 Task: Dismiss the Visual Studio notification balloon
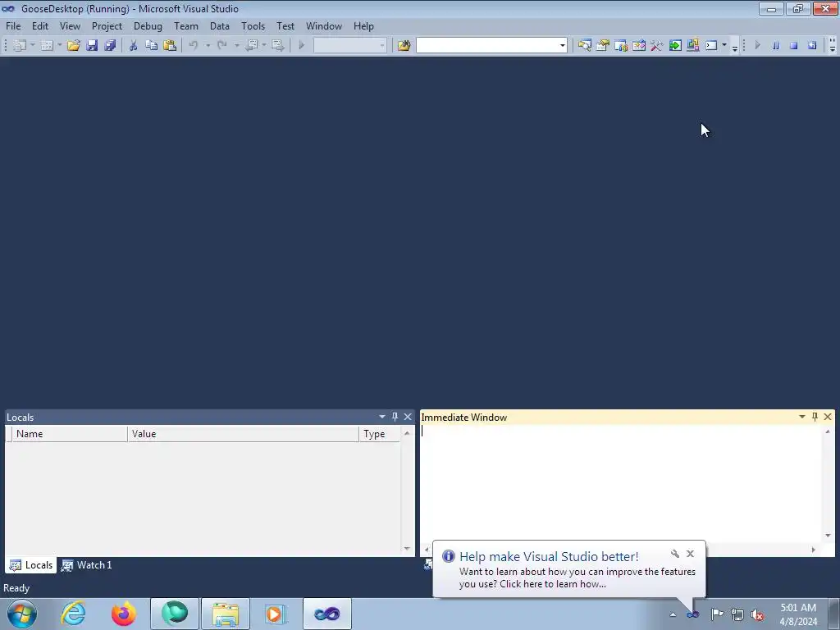[690, 554]
